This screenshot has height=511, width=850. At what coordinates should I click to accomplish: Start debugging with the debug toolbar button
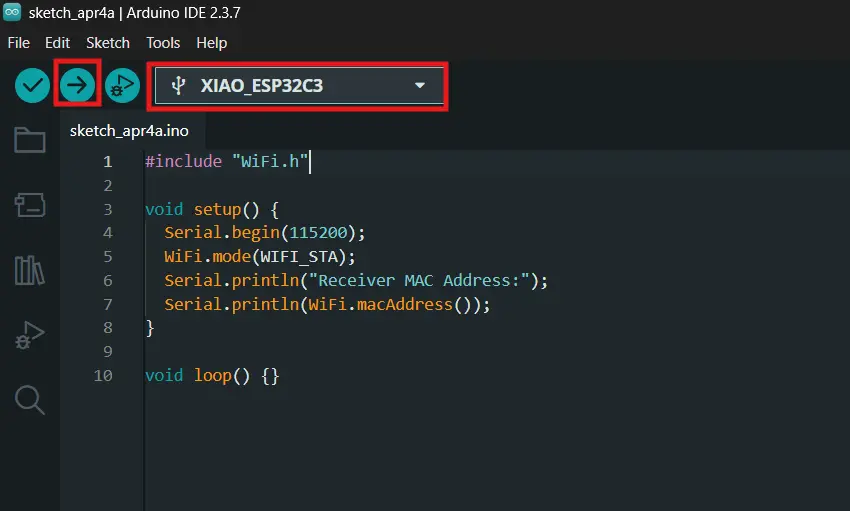(122, 86)
